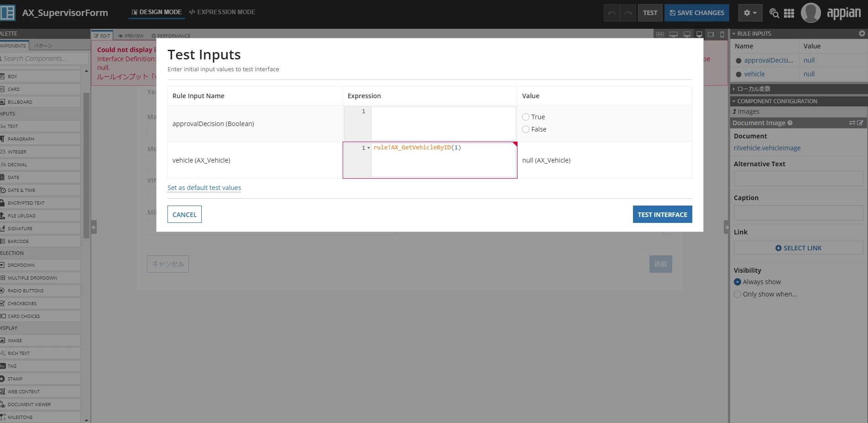Click the Document Image help icon
The image size is (868, 423).
(x=790, y=123)
